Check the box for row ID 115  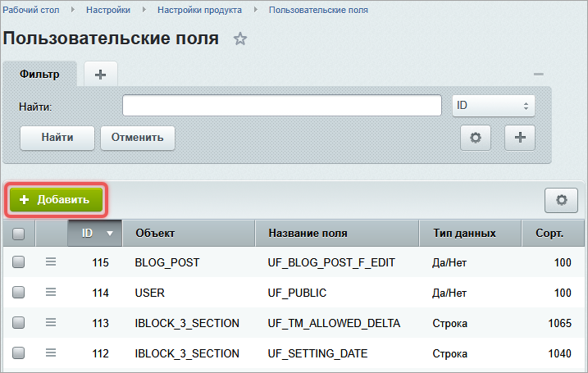[x=19, y=262]
